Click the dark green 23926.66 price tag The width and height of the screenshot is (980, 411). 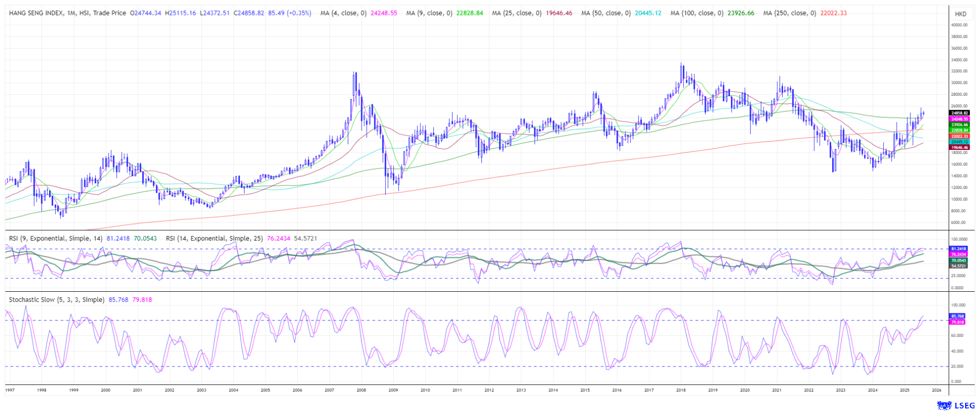tap(959, 124)
